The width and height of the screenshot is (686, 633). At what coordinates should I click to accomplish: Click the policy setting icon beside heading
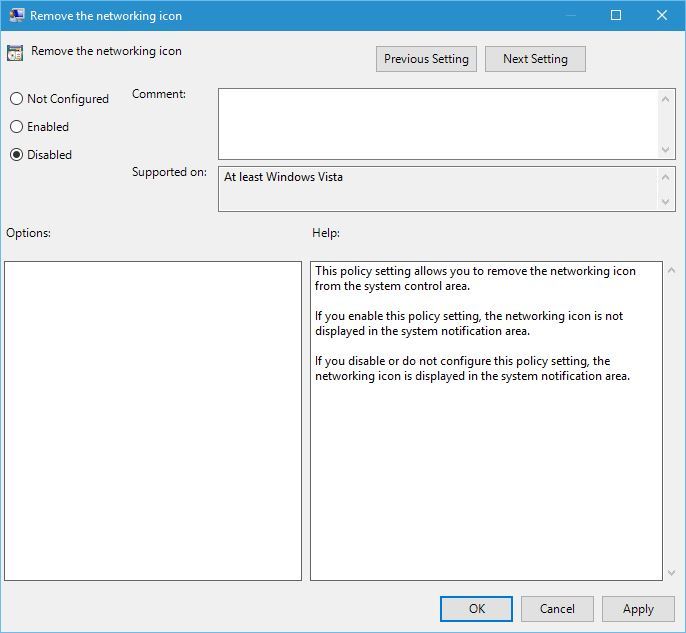tap(15, 53)
